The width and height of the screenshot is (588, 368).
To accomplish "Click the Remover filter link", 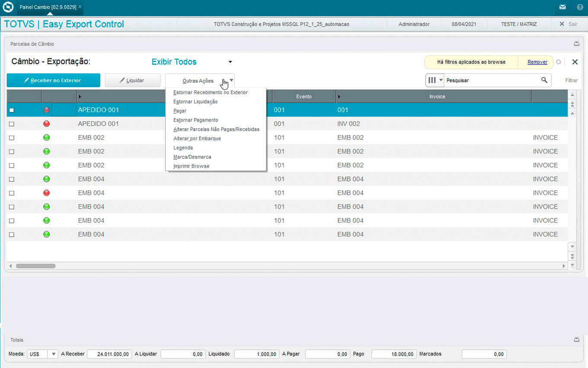I will (537, 62).
